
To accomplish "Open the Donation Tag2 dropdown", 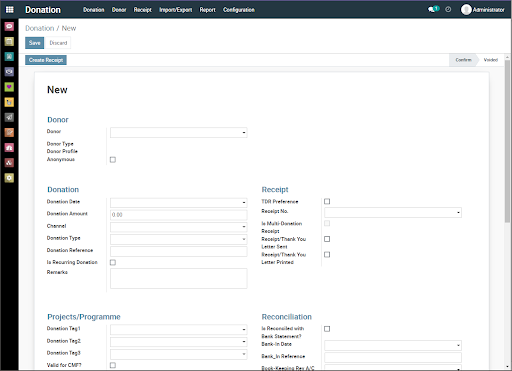I will pyautogui.click(x=179, y=342).
